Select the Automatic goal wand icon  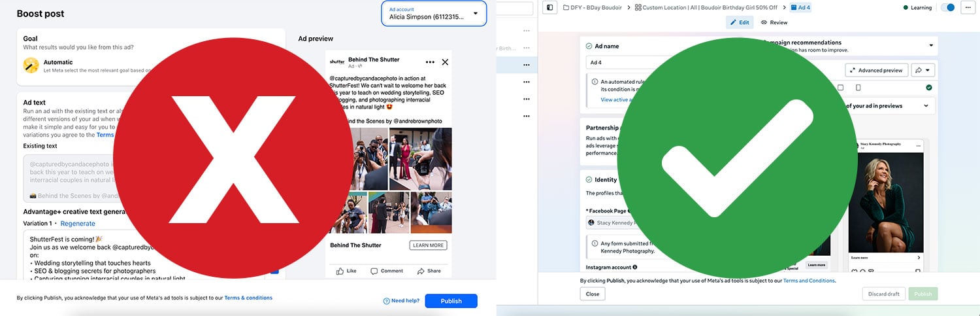(31, 65)
